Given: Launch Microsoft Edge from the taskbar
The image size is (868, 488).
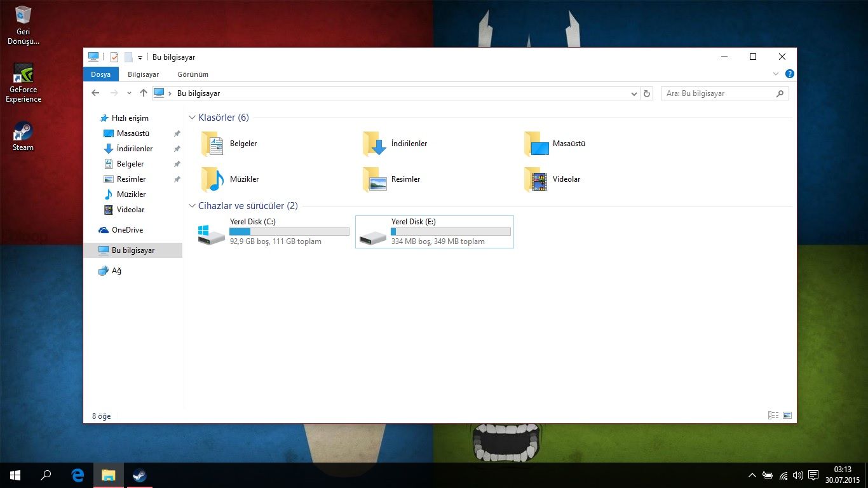Looking at the screenshot, I should click(x=78, y=475).
